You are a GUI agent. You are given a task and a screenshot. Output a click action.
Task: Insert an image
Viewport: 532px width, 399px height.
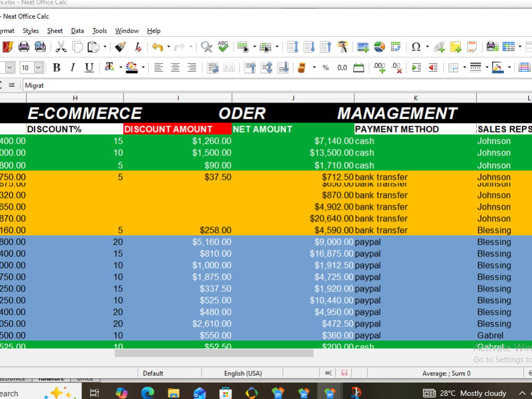point(362,46)
